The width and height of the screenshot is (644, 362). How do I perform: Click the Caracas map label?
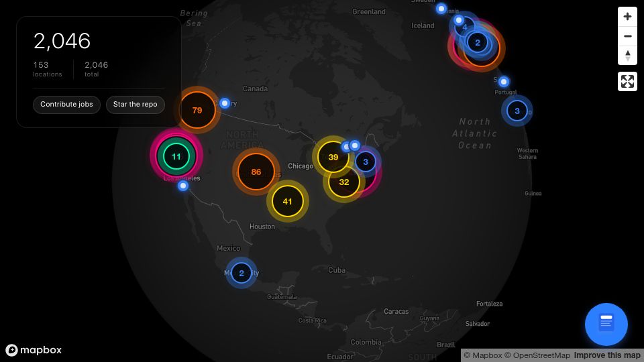[396, 312]
